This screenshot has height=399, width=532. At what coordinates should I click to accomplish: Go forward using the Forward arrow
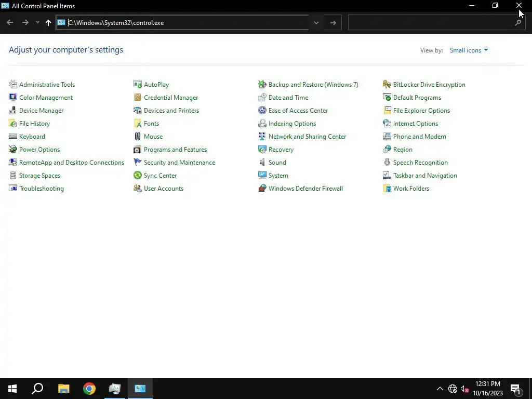tap(25, 23)
